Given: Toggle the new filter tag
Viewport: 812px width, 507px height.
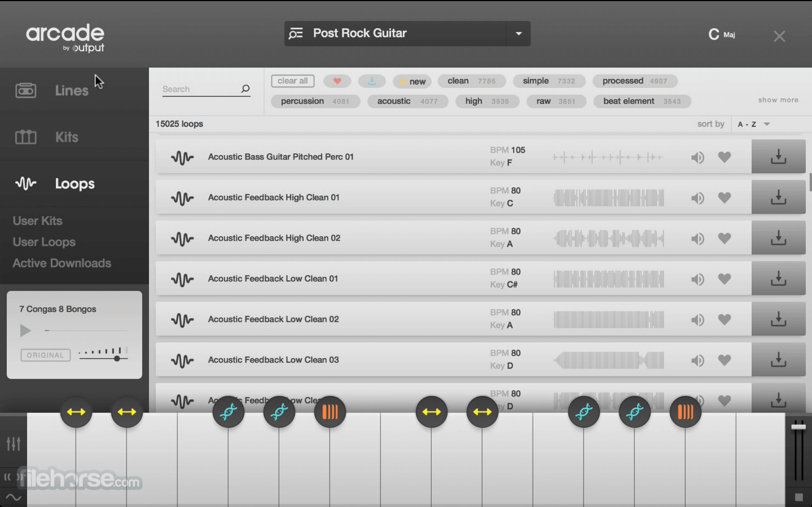Looking at the screenshot, I should pos(412,81).
